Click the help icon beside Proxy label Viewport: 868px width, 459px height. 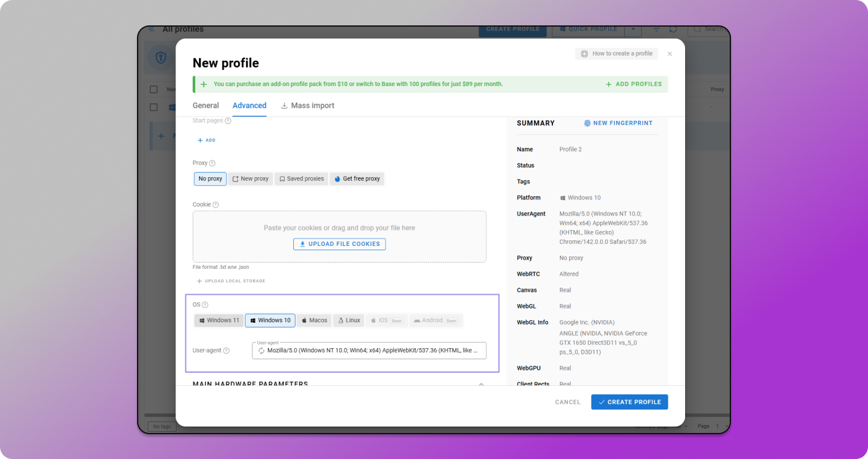point(212,164)
